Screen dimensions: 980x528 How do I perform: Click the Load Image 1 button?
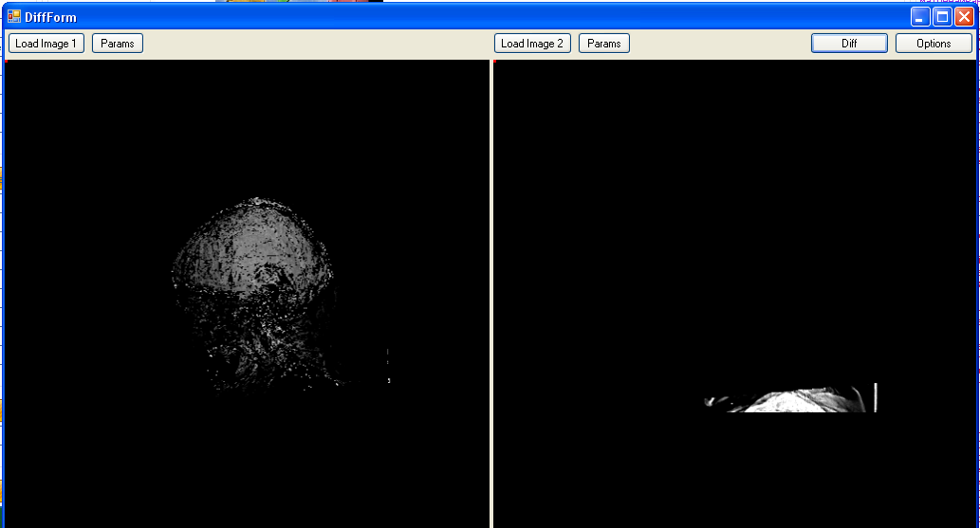[46, 43]
